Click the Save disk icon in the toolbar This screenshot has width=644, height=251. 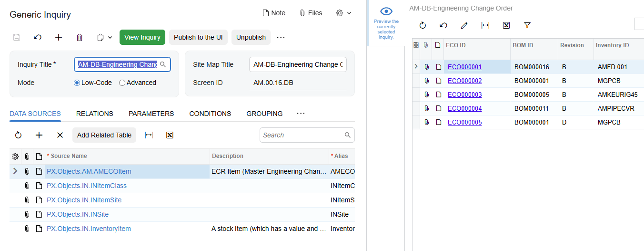[17, 37]
